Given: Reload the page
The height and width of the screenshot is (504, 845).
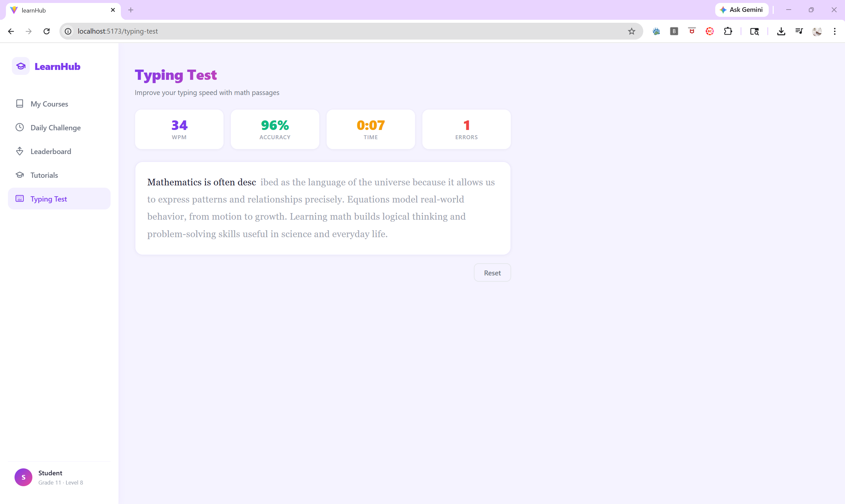Looking at the screenshot, I should (x=47, y=31).
